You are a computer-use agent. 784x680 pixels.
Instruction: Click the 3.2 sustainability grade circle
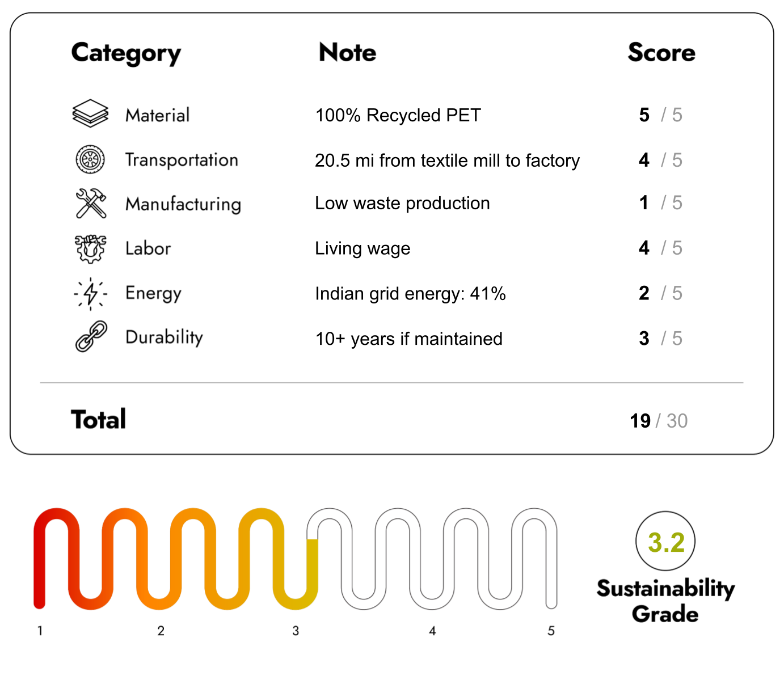[665, 542]
